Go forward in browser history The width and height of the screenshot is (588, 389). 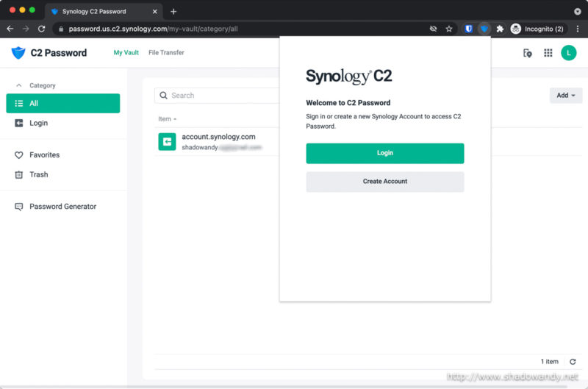26,29
